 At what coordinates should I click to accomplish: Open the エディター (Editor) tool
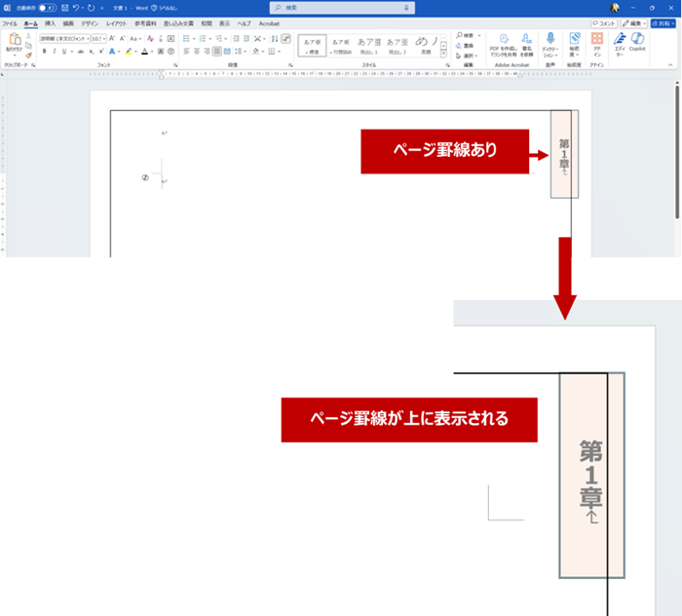(x=619, y=41)
